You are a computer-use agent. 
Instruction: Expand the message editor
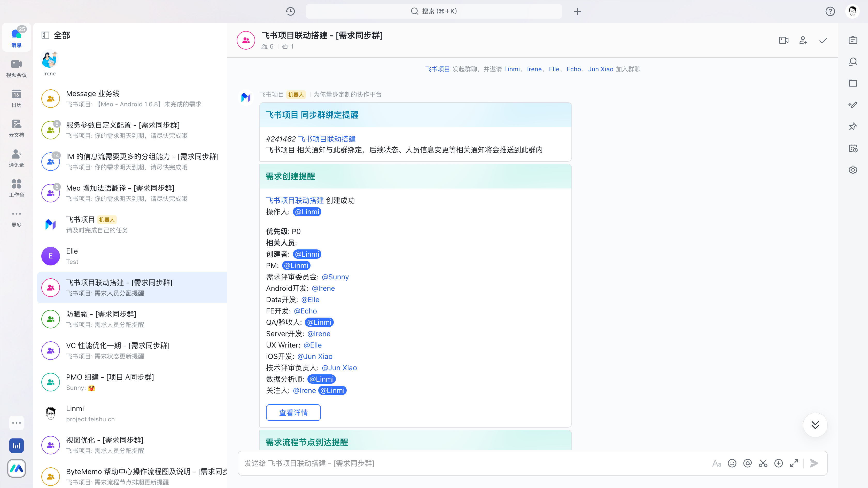794,463
